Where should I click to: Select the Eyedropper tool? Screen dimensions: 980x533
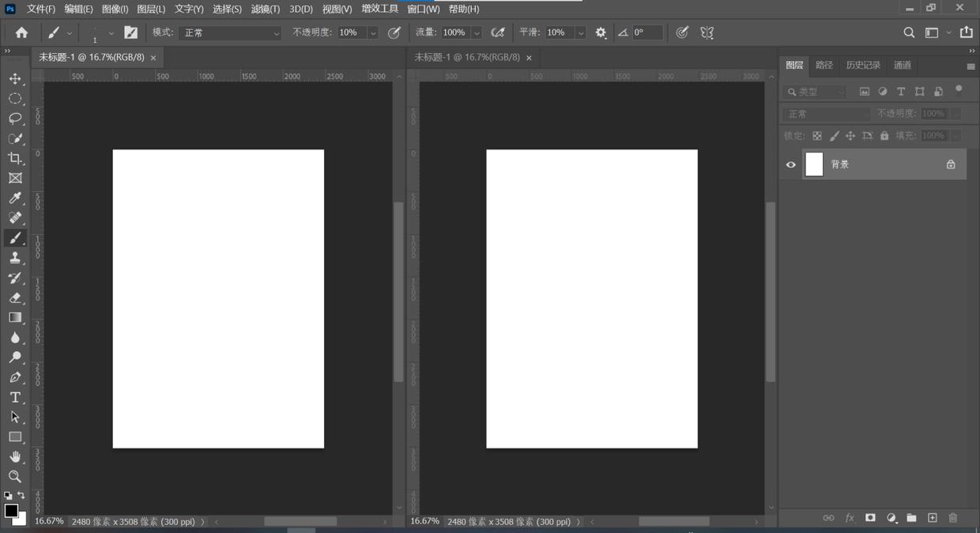(x=15, y=198)
